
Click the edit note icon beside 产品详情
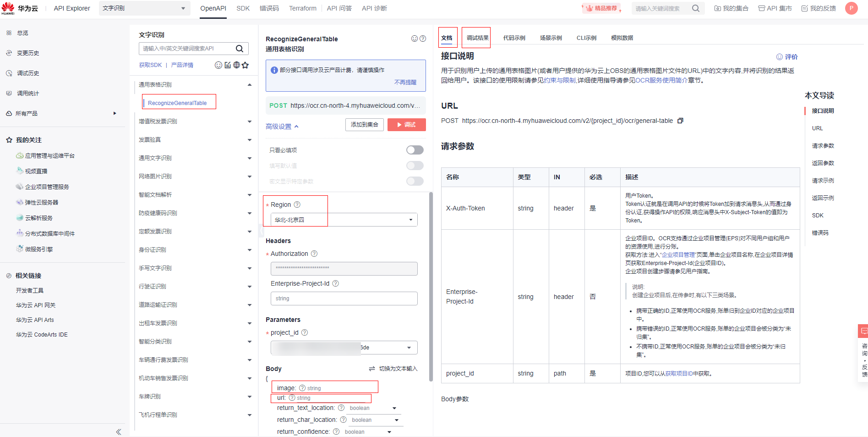click(x=228, y=65)
